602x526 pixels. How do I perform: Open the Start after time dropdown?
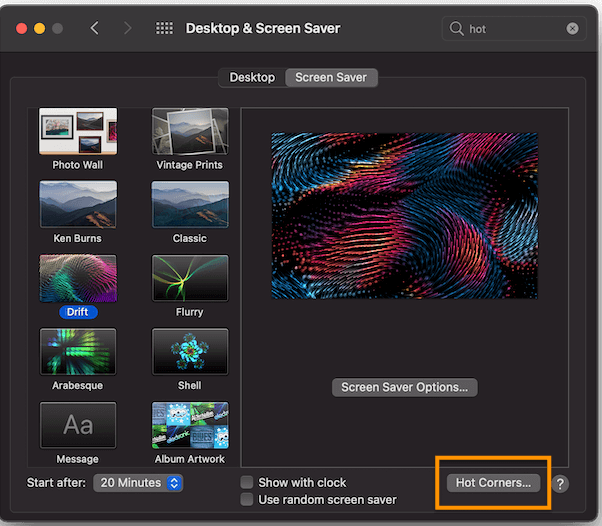pos(139,483)
